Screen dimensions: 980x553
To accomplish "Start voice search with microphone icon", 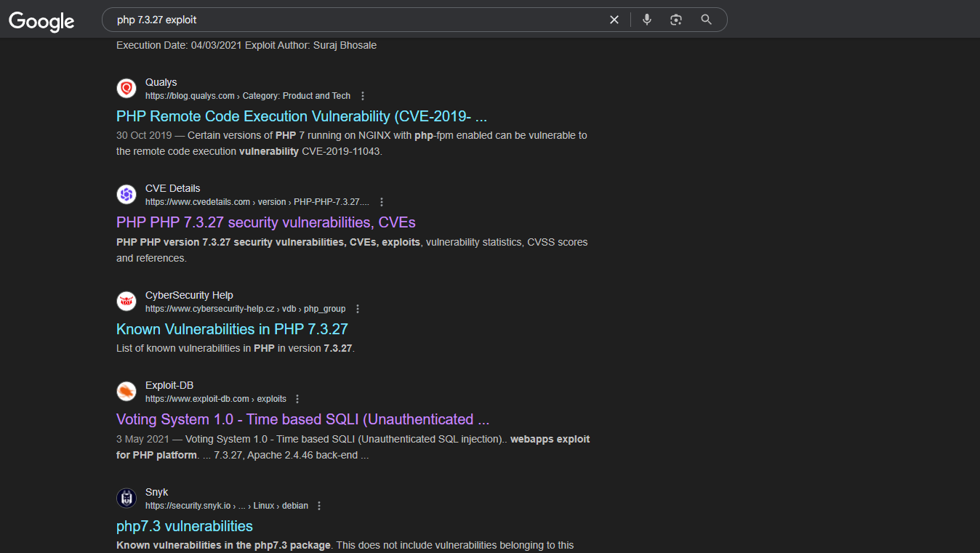I will tap(647, 20).
